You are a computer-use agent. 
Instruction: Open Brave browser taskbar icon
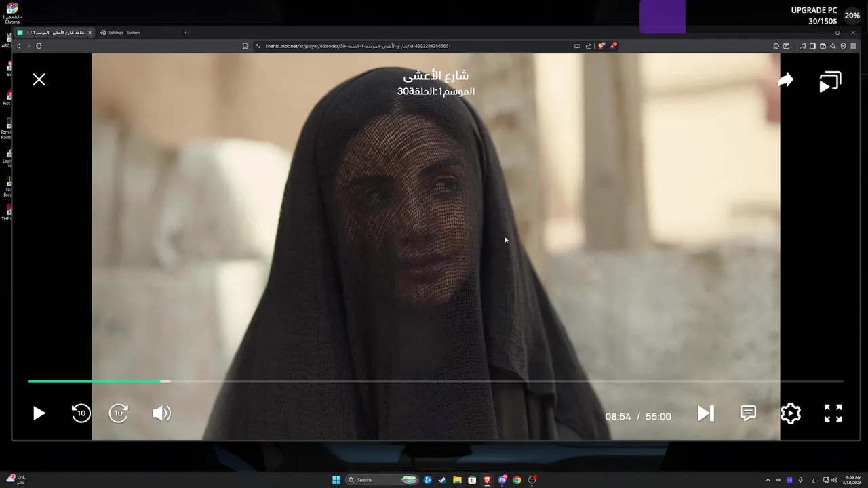pyautogui.click(x=487, y=480)
